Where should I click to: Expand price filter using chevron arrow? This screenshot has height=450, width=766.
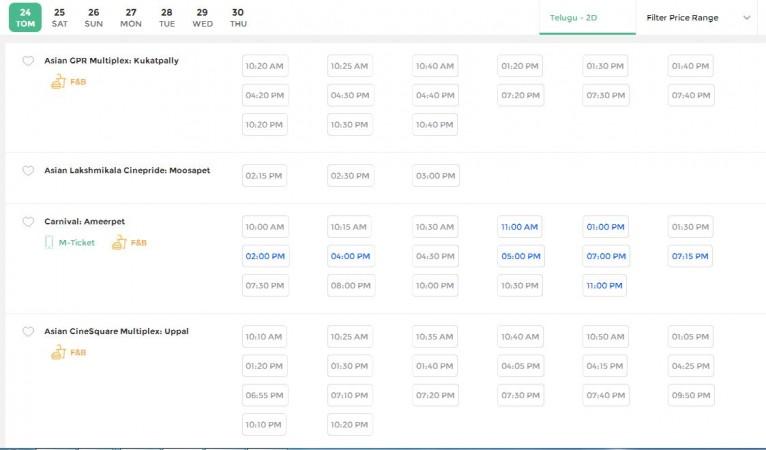point(746,18)
